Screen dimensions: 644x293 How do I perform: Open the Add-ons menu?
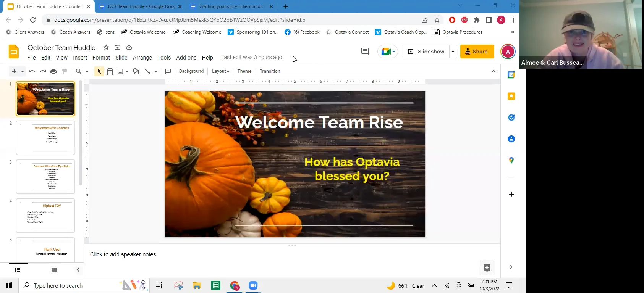[x=186, y=58]
